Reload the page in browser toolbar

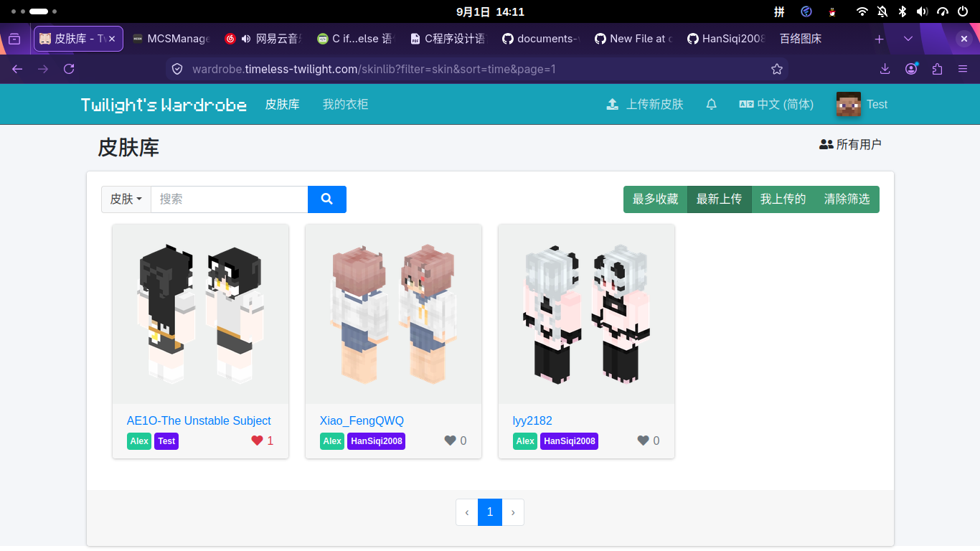[69, 70]
